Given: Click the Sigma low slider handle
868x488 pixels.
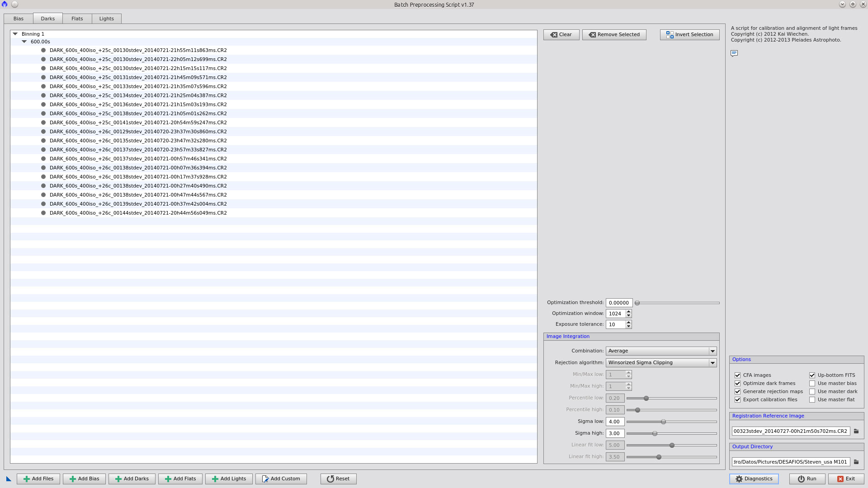Looking at the screenshot, I should click(x=663, y=422).
